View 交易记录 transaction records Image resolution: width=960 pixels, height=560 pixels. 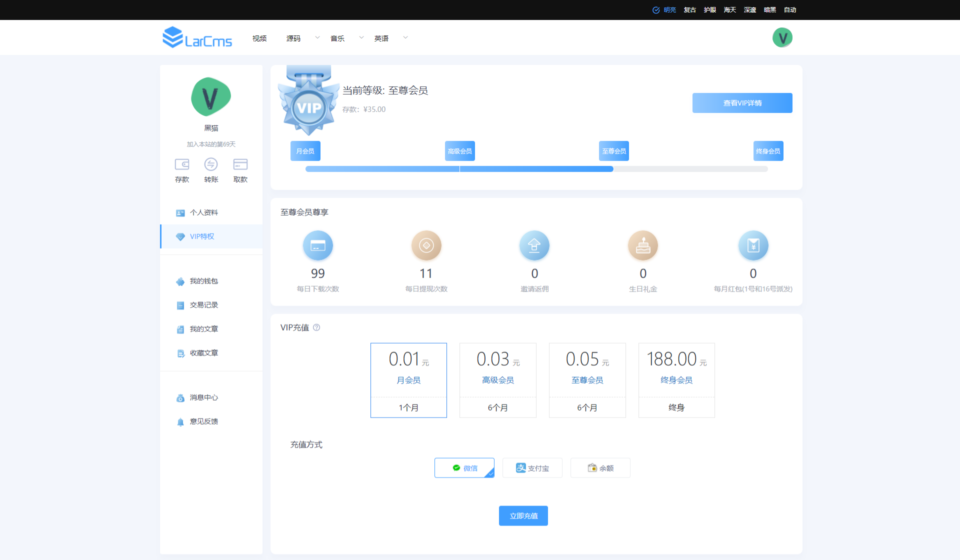[x=203, y=305]
